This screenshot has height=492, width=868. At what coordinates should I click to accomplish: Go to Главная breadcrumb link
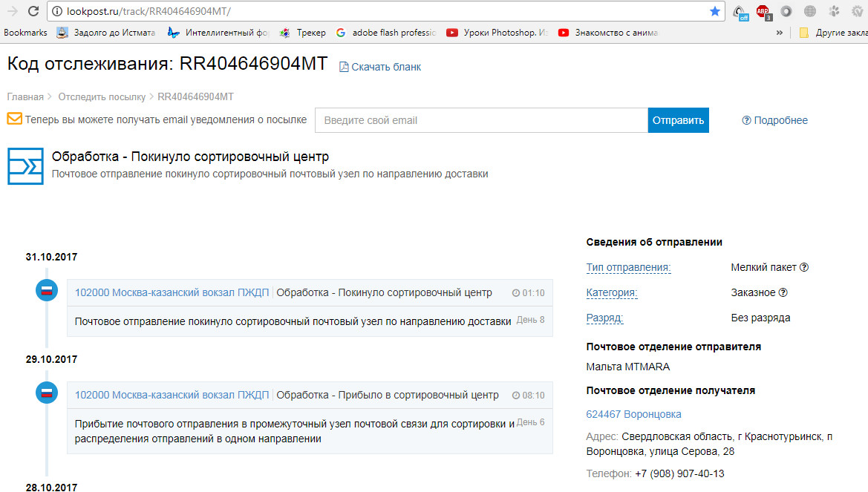click(25, 96)
